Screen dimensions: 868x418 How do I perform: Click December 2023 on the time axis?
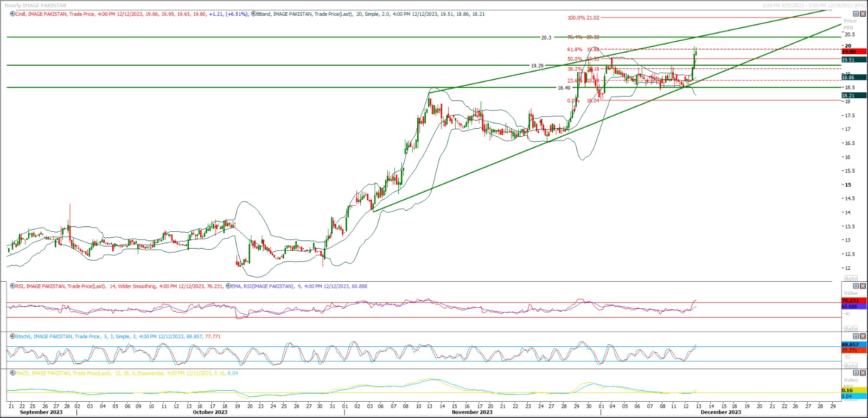point(720,412)
